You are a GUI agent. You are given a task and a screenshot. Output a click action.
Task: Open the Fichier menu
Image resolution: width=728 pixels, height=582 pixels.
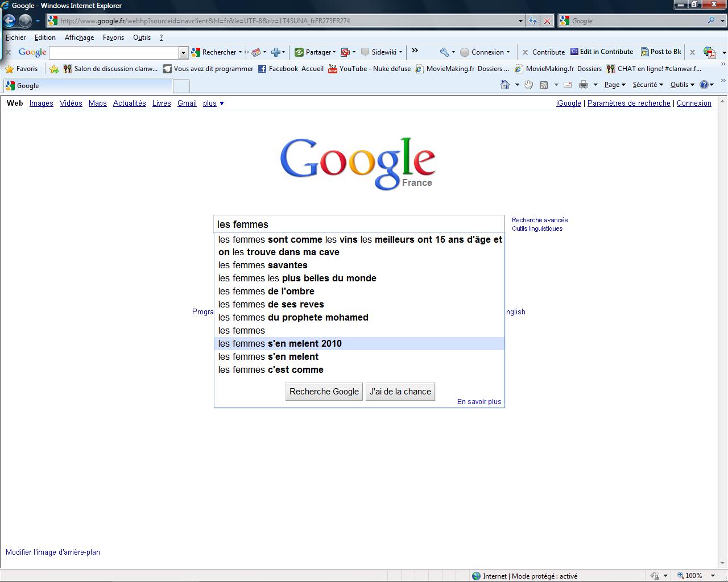pos(15,38)
